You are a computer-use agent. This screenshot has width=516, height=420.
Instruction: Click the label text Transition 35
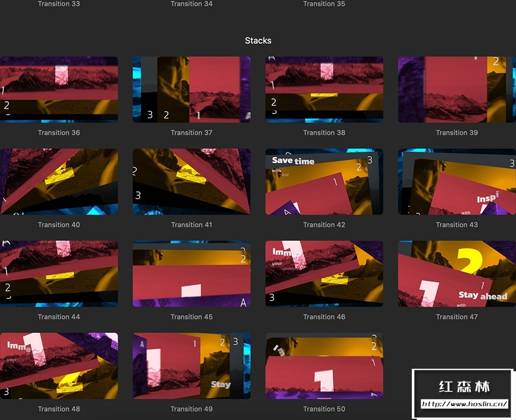[324, 4]
